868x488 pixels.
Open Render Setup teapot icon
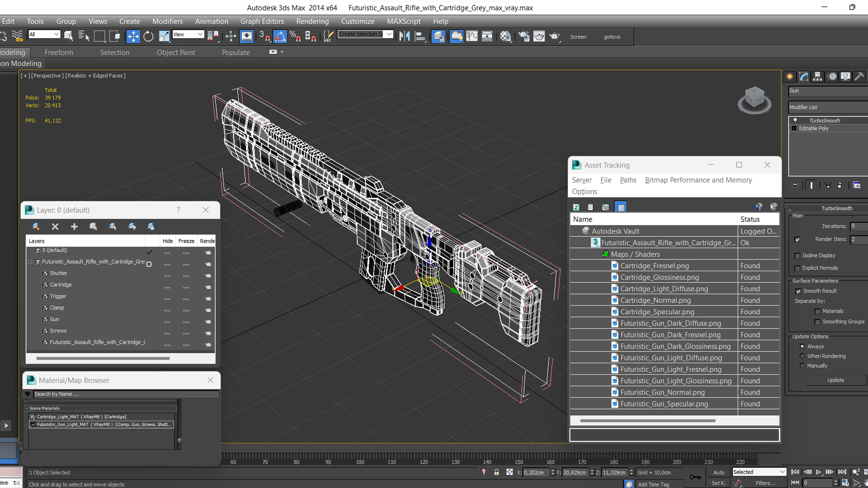tap(524, 37)
